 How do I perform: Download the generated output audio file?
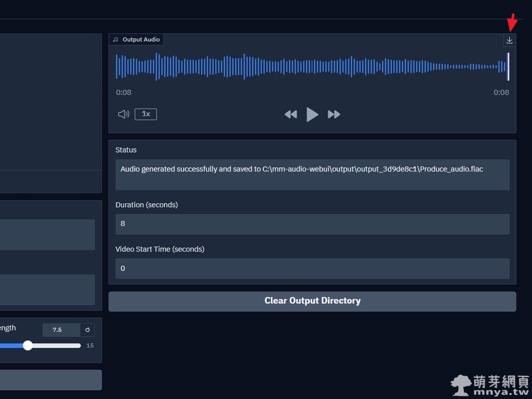pos(509,41)
